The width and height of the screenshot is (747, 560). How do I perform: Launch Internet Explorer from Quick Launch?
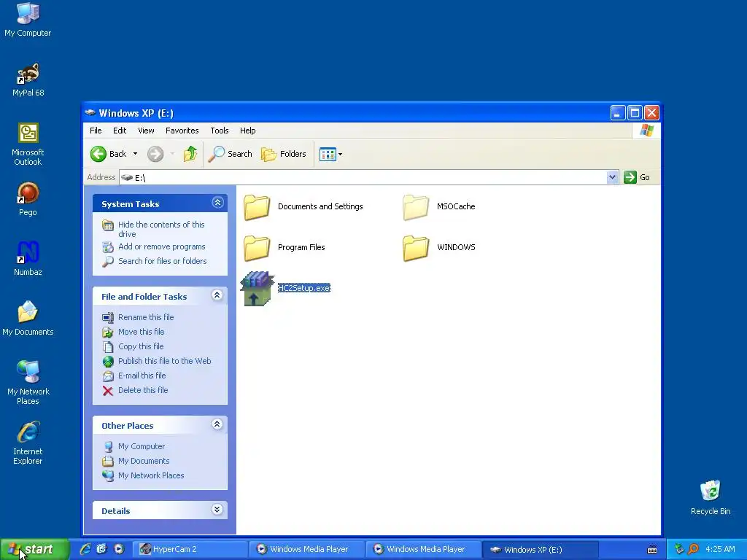point(85,549)
